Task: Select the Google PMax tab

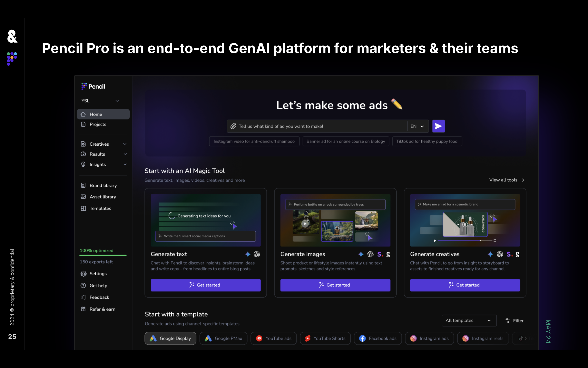Action: (223, 338)
